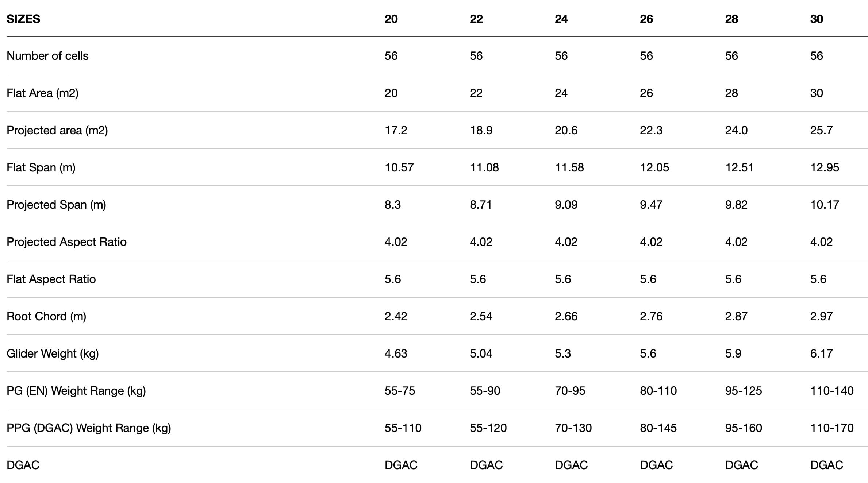Click the Projected Aspect Ratio label
The image size is (868, 483).
pos(66,242)
